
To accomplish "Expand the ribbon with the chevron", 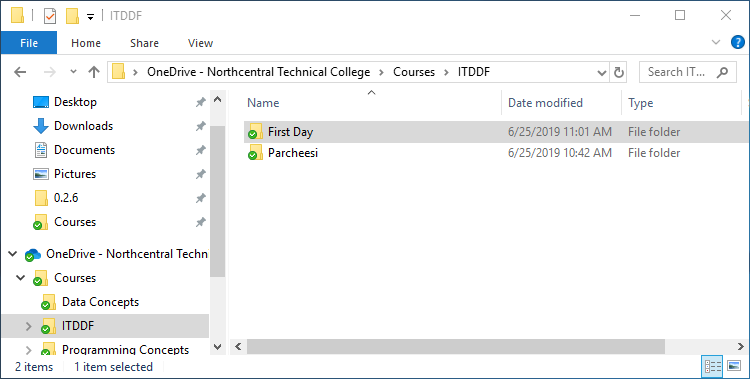I will (716, 43).
